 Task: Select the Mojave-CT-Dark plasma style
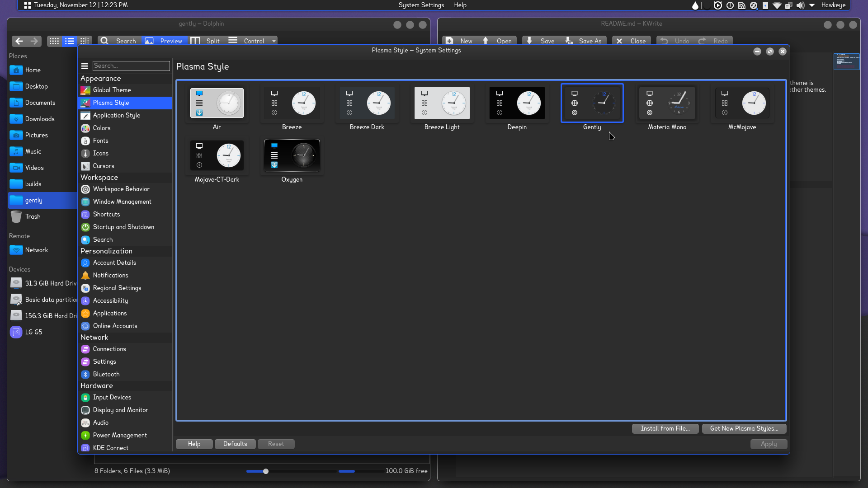click(217, 155)
